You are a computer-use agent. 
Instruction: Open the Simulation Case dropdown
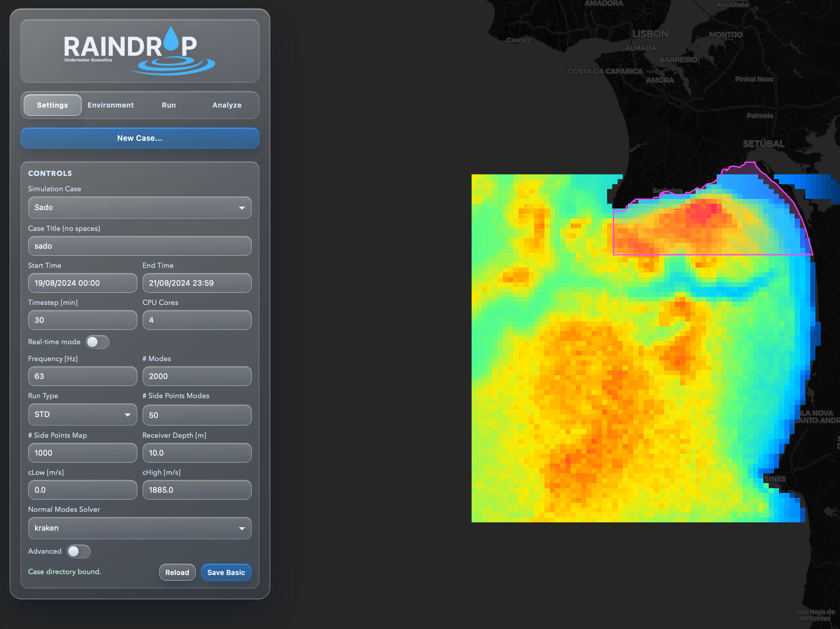coord(140,208)
